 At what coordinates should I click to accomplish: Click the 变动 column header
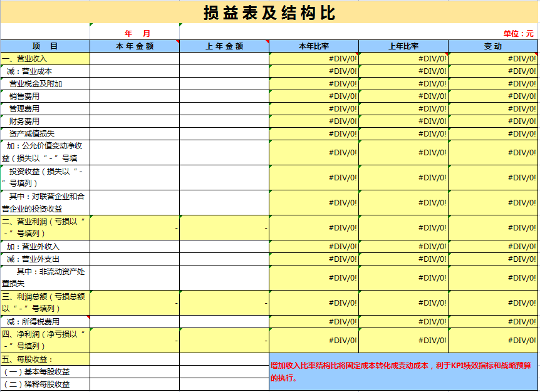coord(493,46)
